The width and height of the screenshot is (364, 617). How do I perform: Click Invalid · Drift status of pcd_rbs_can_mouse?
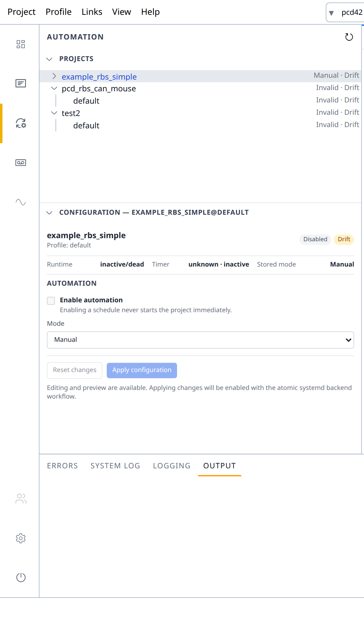pos(337,88)
